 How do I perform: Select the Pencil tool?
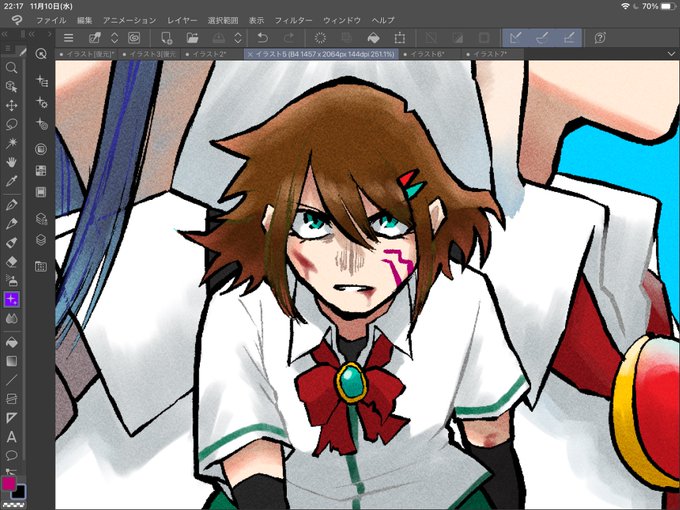(11, 223)
